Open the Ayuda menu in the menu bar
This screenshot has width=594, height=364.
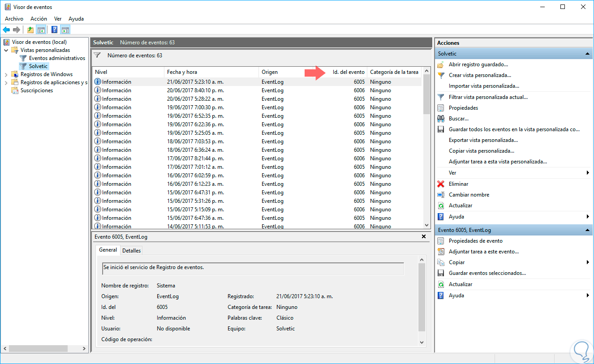76,19
